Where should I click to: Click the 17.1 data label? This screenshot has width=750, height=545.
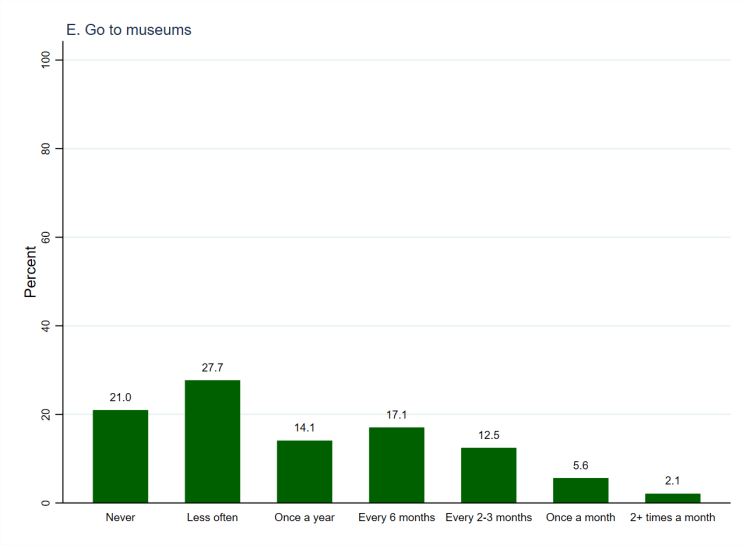click(x=396, y=415)
